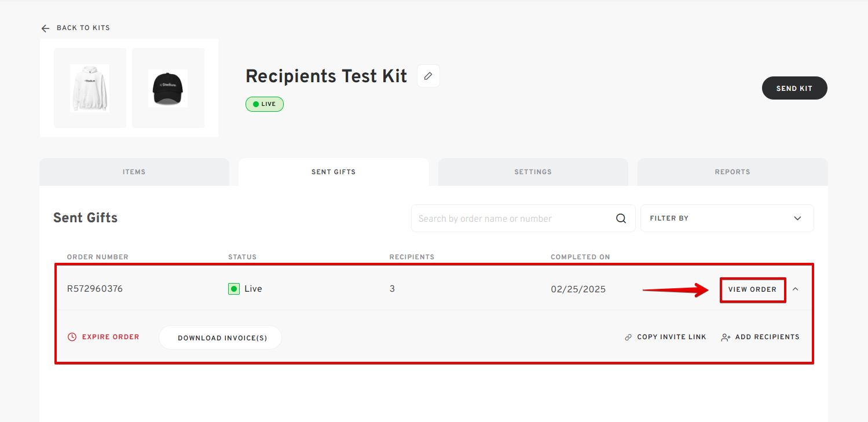Click Back to Kits link
868x422 pixels.
(x=83, y=28)
